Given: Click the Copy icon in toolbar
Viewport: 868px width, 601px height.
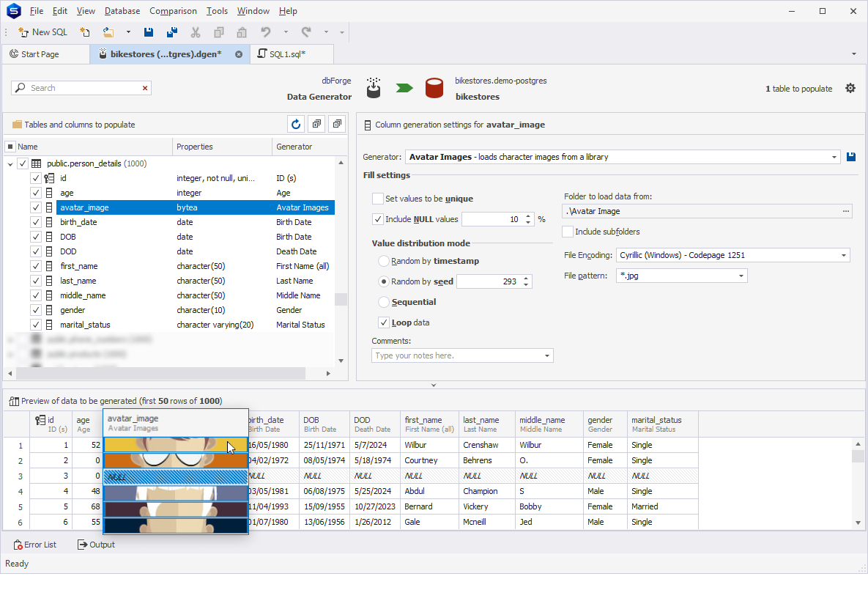Looking at the screenshot, I should click(x=219, y=32).
